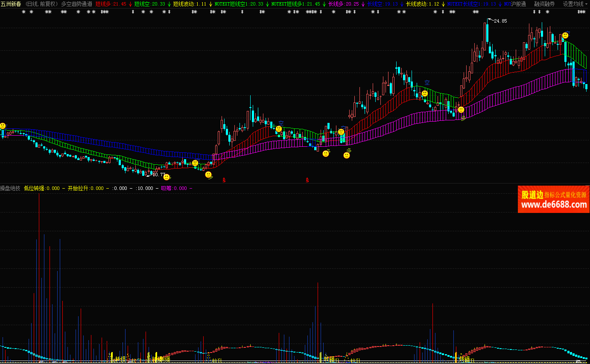Click the yellow down arrow after 短线波动:1.11
Image resolution: width=590 pixels, height=364 pixels.
point(210,4)
